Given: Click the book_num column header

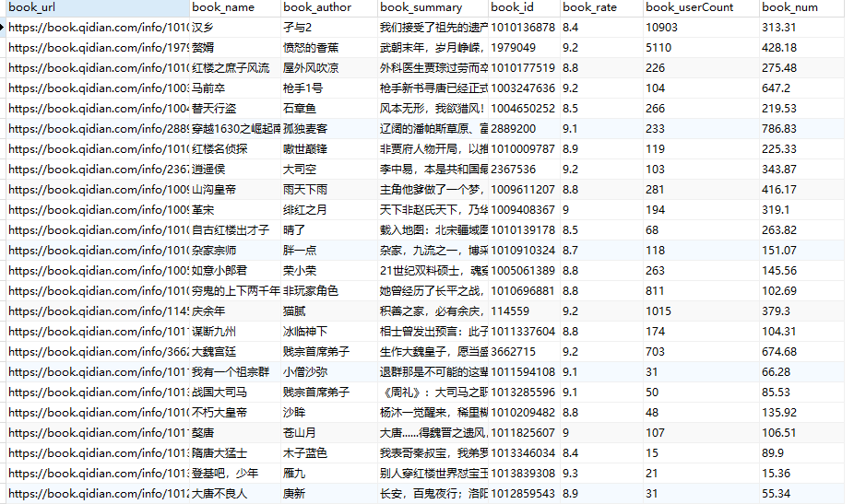Looking at the screenshot, I should pos(801,7).
